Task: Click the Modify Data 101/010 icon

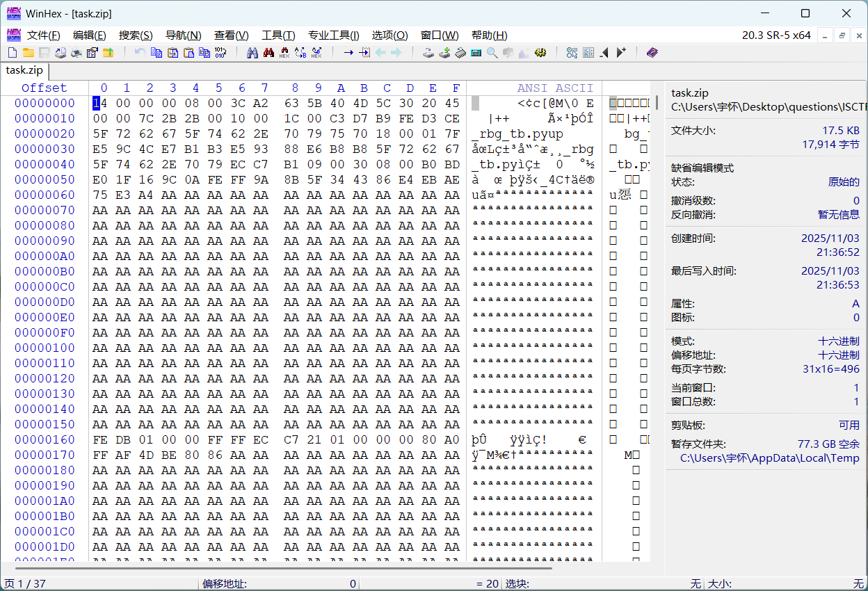Action: (220, 53)
